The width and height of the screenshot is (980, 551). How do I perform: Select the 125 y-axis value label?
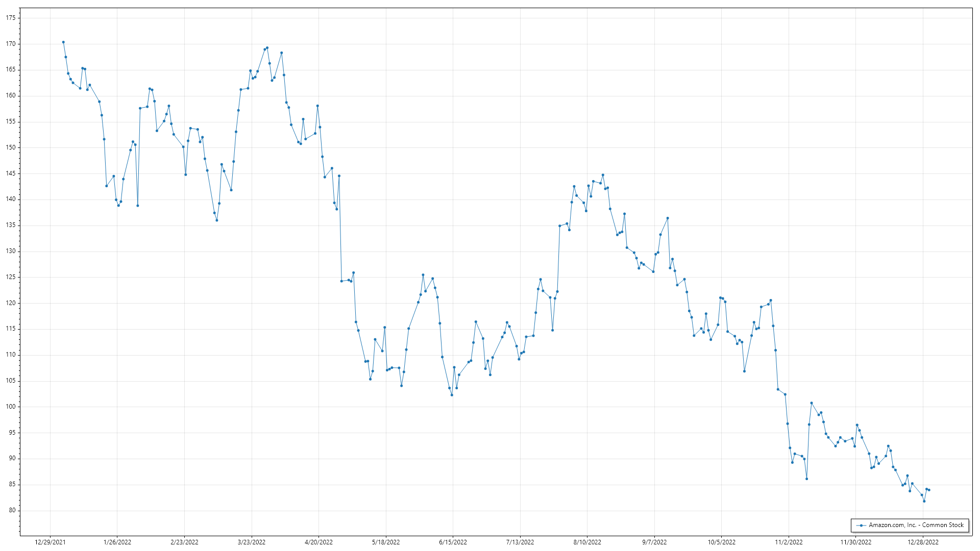pos(11,277)
